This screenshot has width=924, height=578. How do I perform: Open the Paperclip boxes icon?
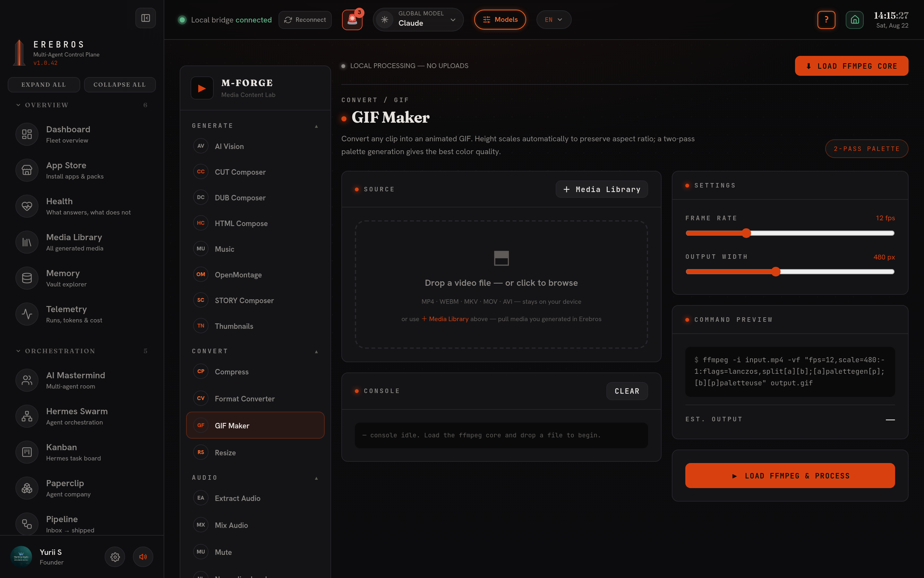pos(27,488)
